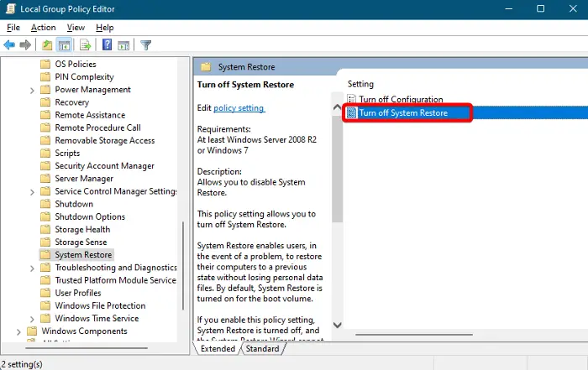
Task: Click the Back arrow toolbar icon
Action: pos(9,45)
